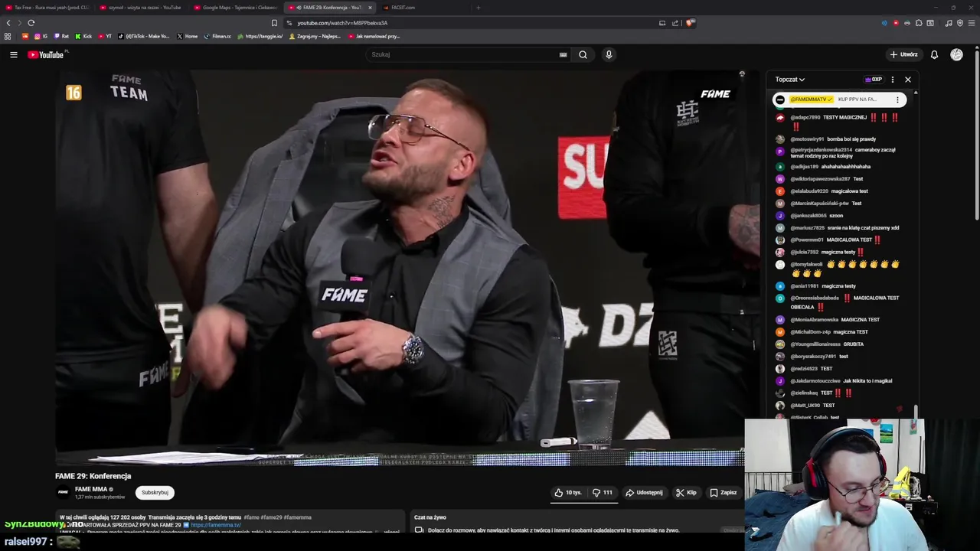This screenshot has width=980, height=551.
Task: Expand the Topczat chat mode dropdown
Action: point(789,80)
